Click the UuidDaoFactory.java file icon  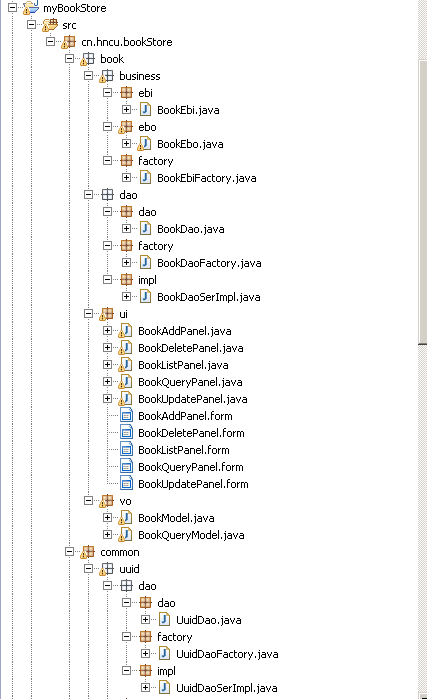point(164,654)
